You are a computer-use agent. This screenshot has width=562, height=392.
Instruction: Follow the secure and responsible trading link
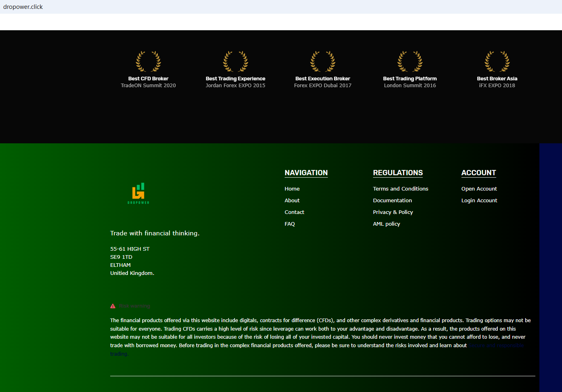point(496,346)
